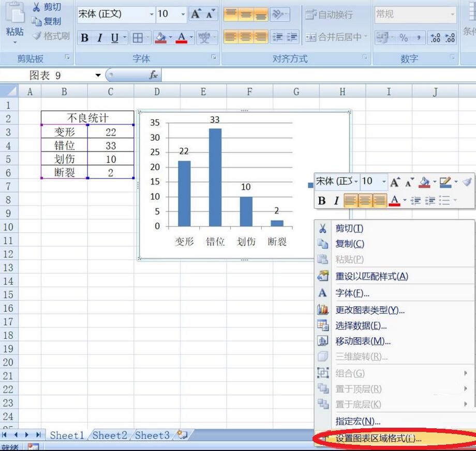The width and height of the screenshot is (476, 451).
Task: Click the bottom align button in the ribbon
Action: pyautogui.click(x=260, y=14)
